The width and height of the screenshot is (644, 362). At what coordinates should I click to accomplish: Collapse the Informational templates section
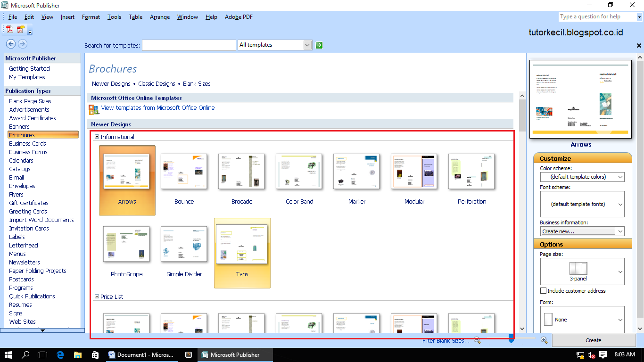point(96,137)
